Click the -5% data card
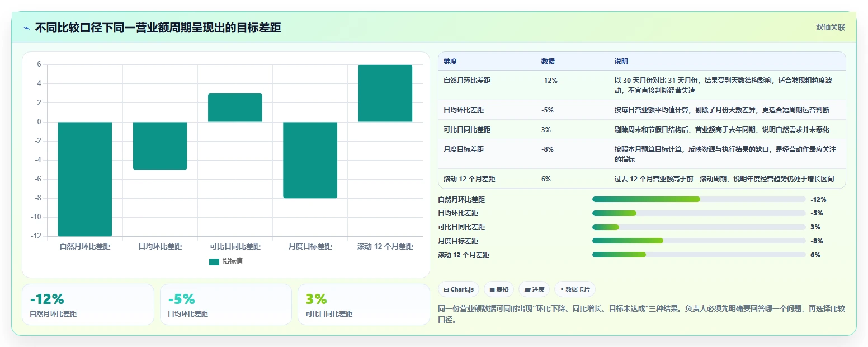The width and height of the screenshot is (868, 347). pyautogui.click(x=226, y=304)
